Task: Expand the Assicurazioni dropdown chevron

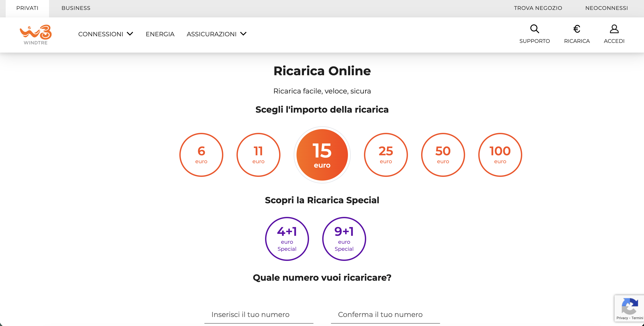Action: point(243,34)
